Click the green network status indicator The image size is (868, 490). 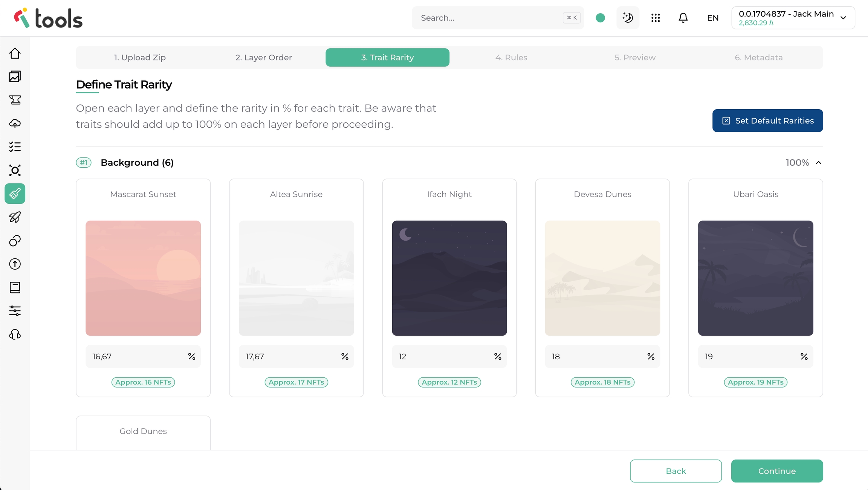(x=601, y=18)
